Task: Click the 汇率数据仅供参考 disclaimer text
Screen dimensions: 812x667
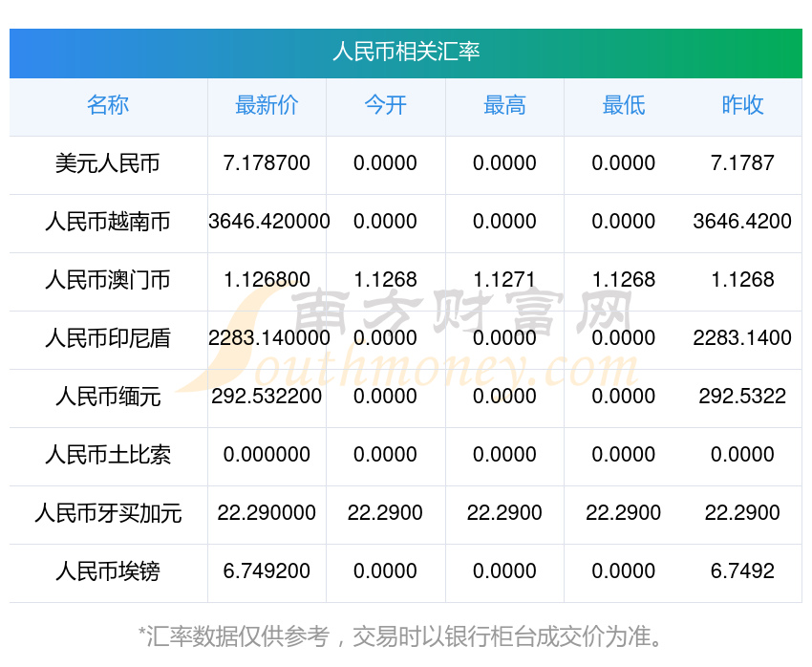Action: coord(400,636)
